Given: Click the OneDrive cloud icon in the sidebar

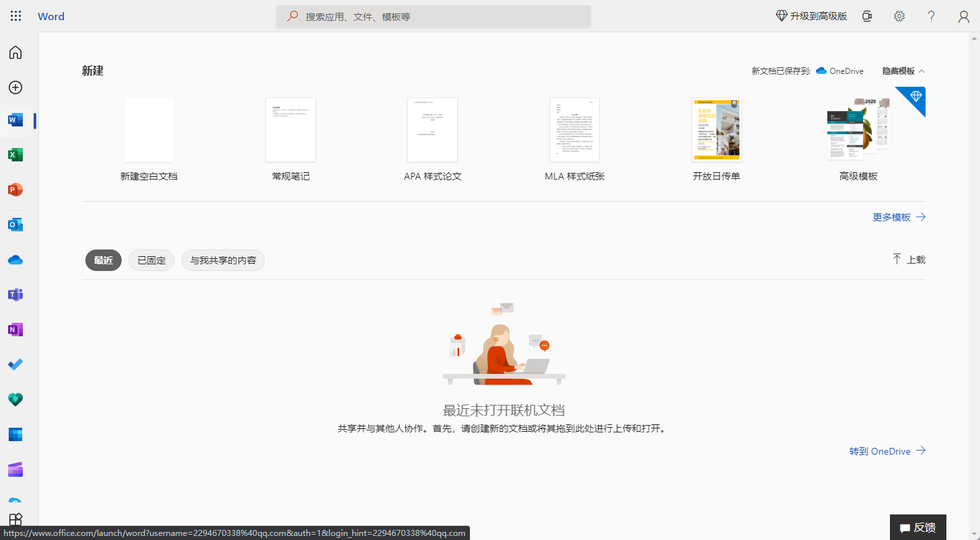Looking at the screenshot, I should tap(15, 259).
